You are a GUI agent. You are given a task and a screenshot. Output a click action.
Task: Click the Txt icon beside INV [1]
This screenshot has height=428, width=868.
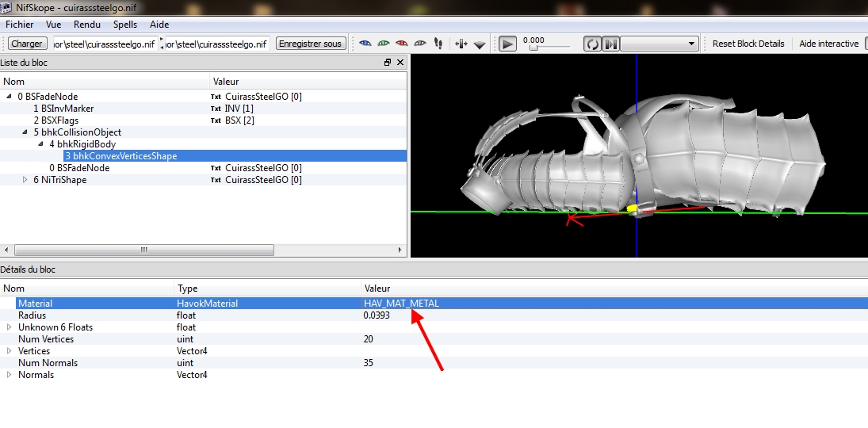coord(216,109)
